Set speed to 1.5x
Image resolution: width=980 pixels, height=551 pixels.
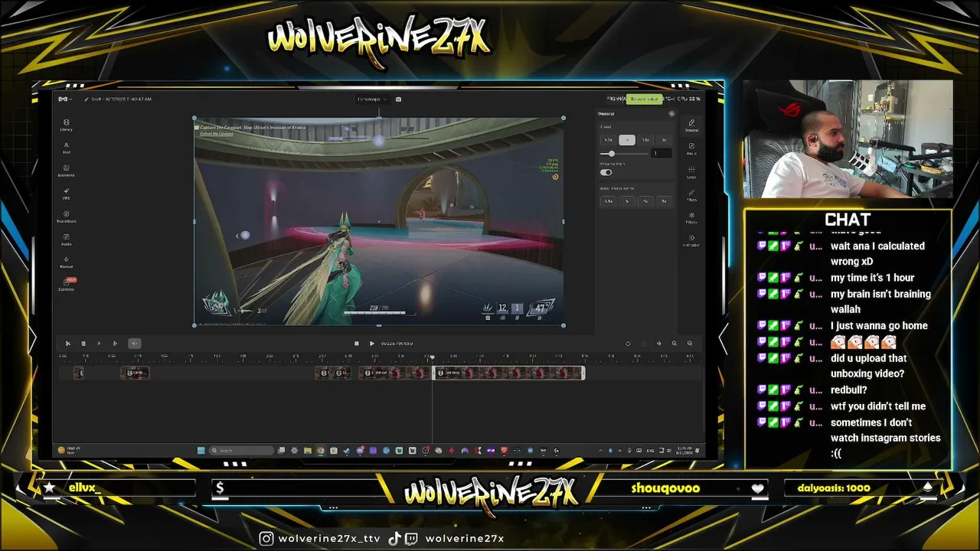click(645, 140)
